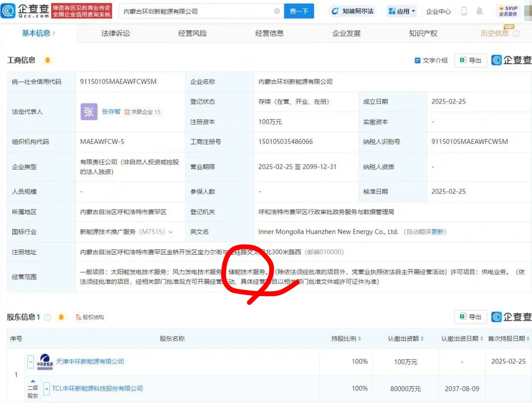The height and width of the screenshot is (403, 532).
Task: Open 知彼阿尔法 AI assistant
Action: [352, 11]
